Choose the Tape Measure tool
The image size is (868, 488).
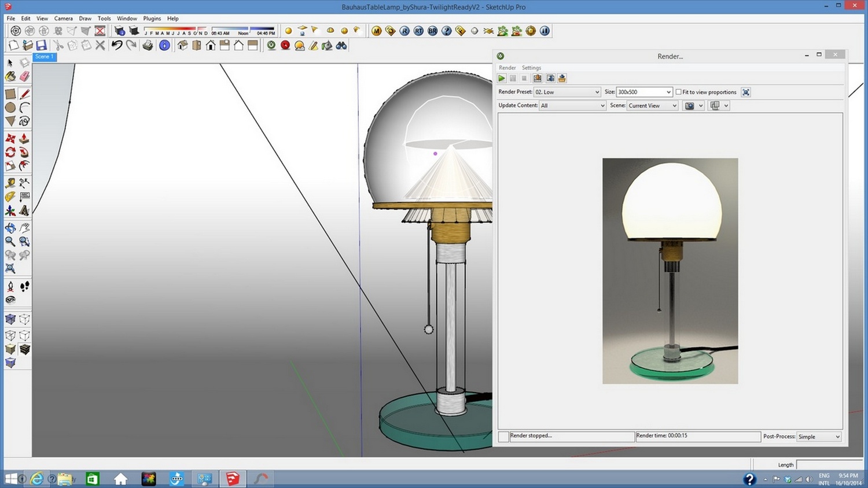click(10, 183)
